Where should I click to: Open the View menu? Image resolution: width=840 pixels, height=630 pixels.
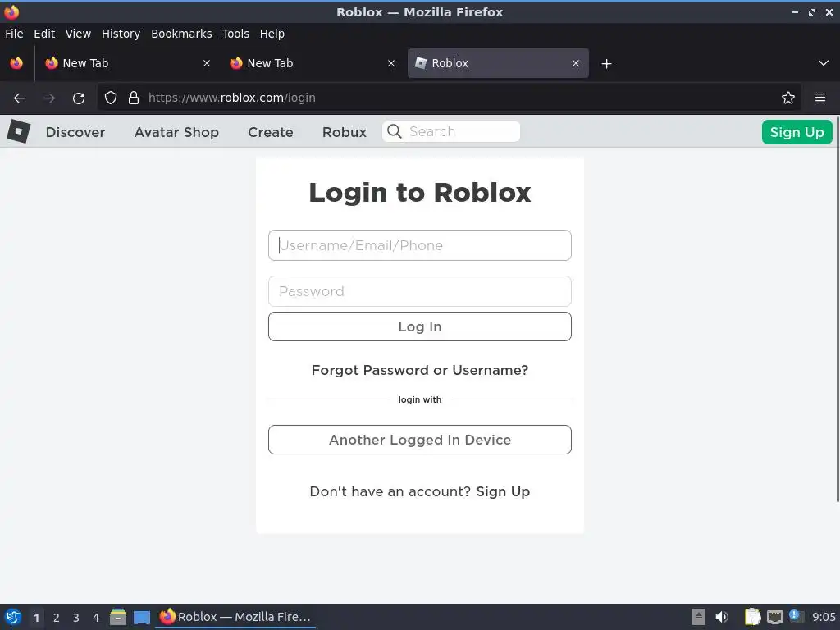click(x=78, y=34)
